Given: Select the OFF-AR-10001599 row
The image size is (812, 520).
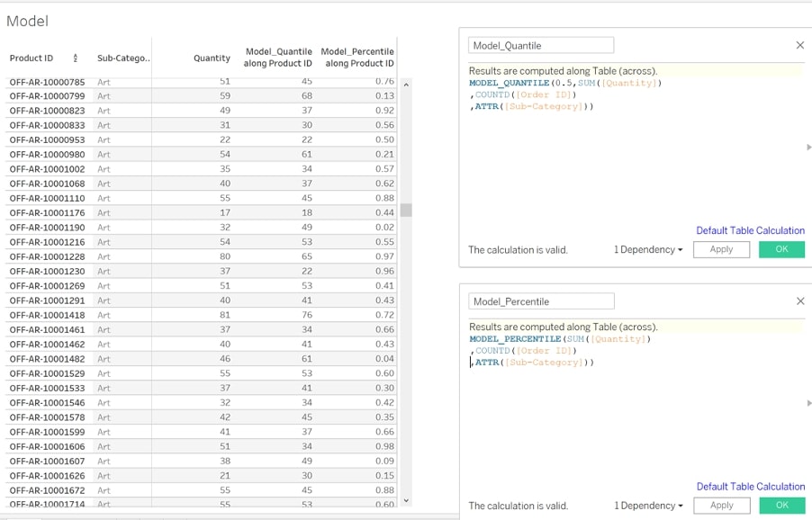Looking at the screenshot, I should pos(201,432).
